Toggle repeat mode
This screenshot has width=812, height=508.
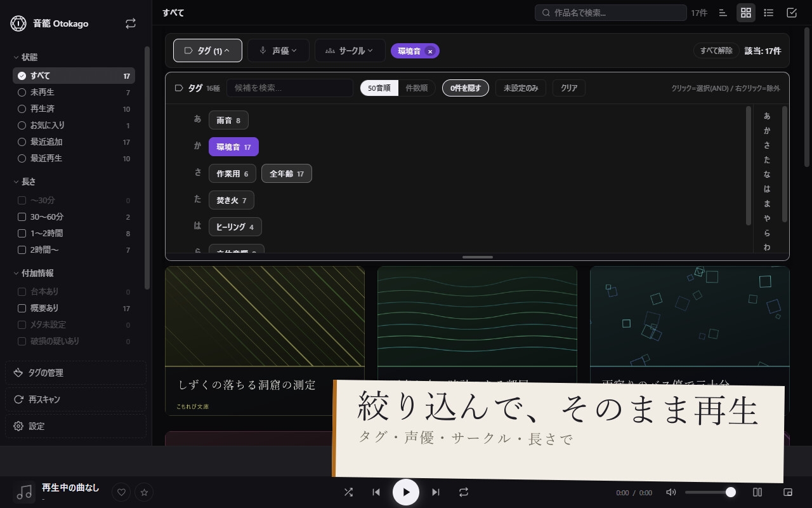click(464, 492)
